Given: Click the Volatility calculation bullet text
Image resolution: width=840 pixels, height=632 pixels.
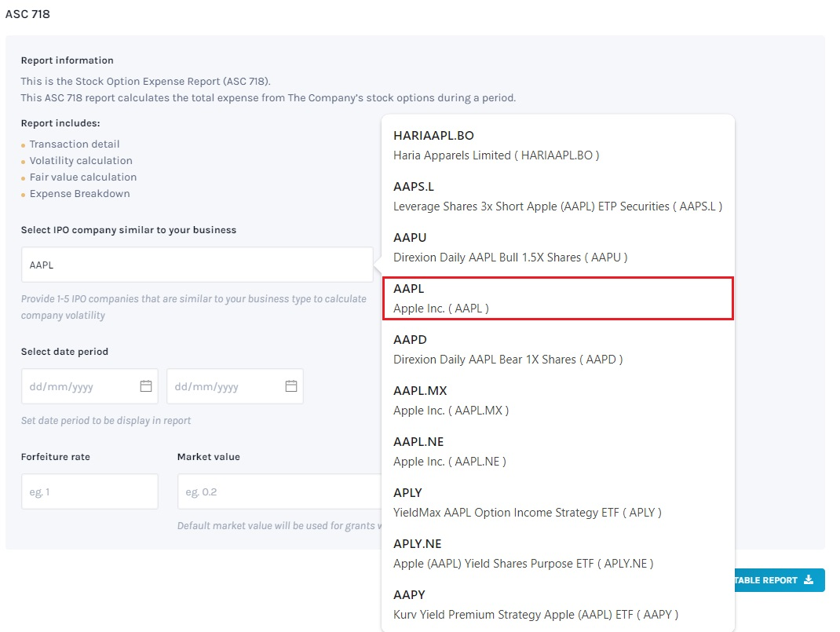Looking at the screenshot, I should click(x=81, y=161).
